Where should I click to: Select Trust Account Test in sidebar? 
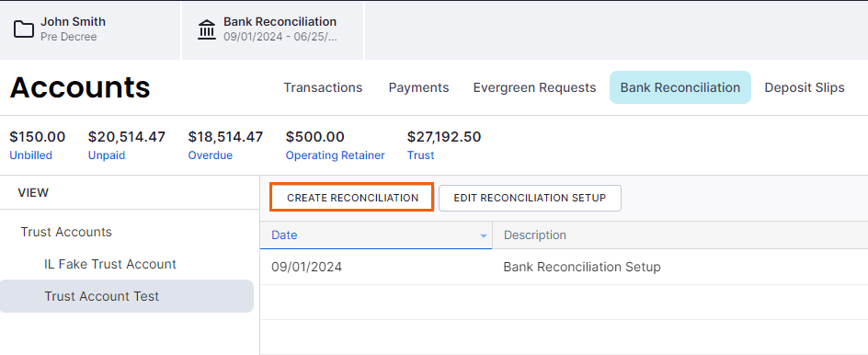127,296
